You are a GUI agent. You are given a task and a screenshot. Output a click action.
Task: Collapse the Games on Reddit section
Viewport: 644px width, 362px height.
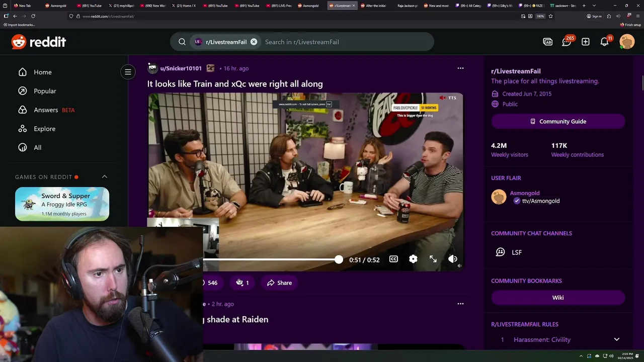[x=105, y=176]
